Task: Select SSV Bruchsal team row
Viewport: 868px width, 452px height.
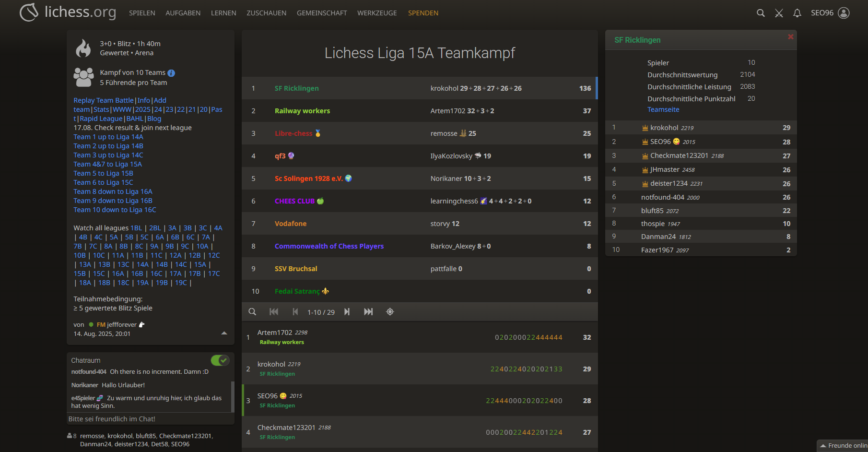Action: 420,269
